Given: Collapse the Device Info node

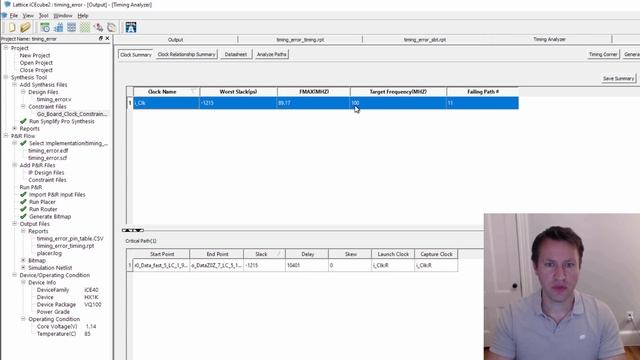Looking at the screenshot, I should pos(23,282).
